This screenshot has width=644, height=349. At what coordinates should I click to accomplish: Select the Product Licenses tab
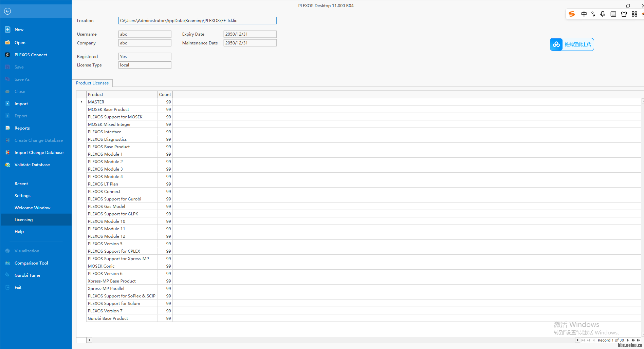(92, 83)
